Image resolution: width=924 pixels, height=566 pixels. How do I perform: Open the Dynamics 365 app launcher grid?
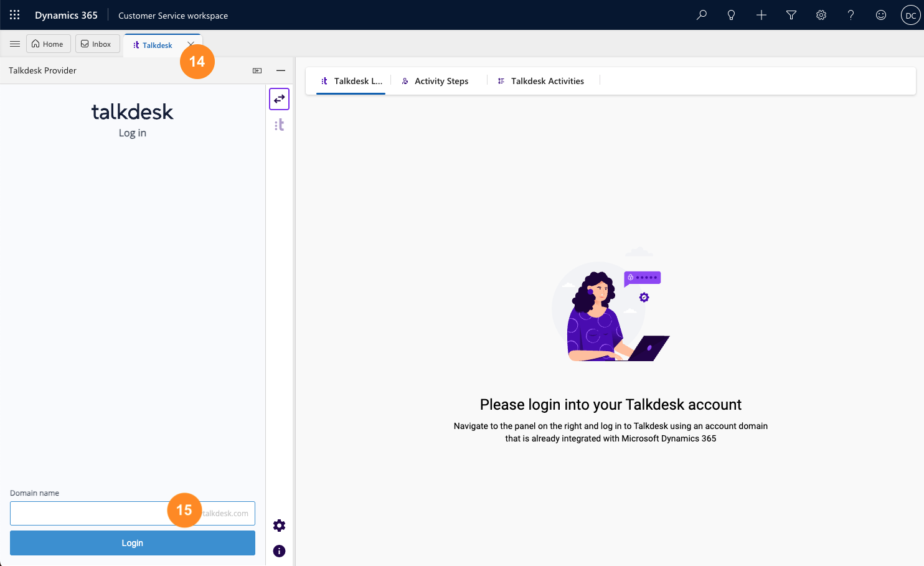tap(15, 15)
